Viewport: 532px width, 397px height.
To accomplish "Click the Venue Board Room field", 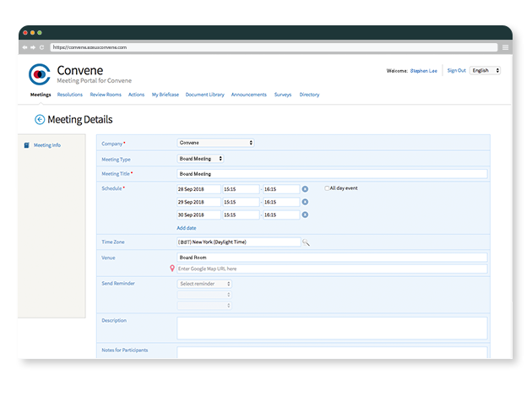I will 332,257.
